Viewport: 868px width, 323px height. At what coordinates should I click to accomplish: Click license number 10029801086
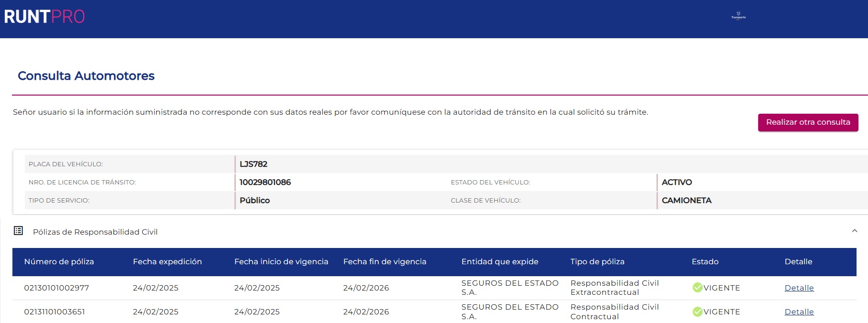tap(265, 182)
